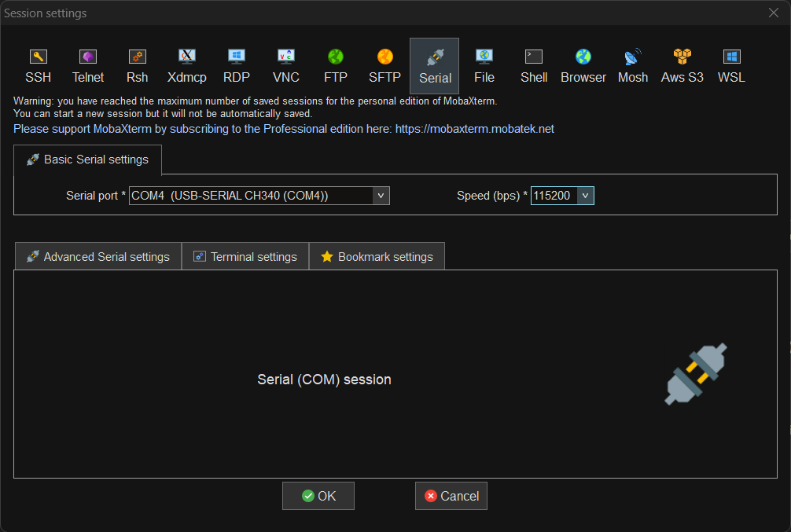This screenshot has width=791, height=532.
Task: Open the Terminal settings tab
Action: pyautogui.click(x=245, y=257)
